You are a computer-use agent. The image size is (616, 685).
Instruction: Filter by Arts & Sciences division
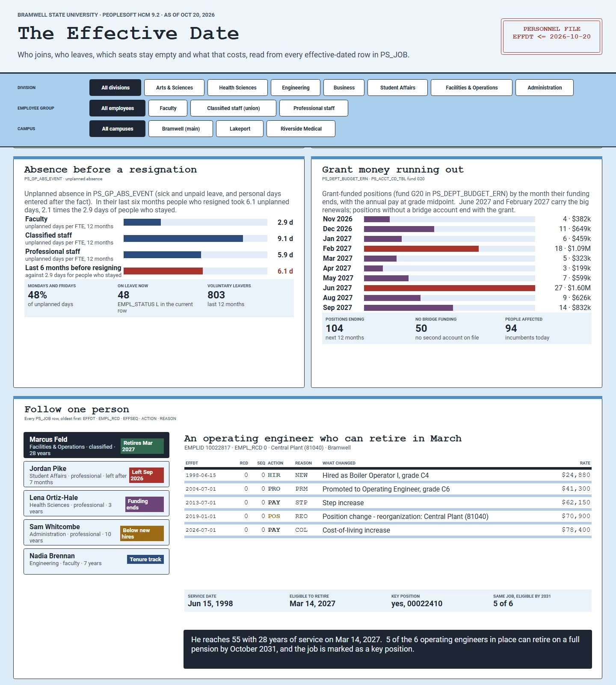pyautogui.click(x=174, y=88)
